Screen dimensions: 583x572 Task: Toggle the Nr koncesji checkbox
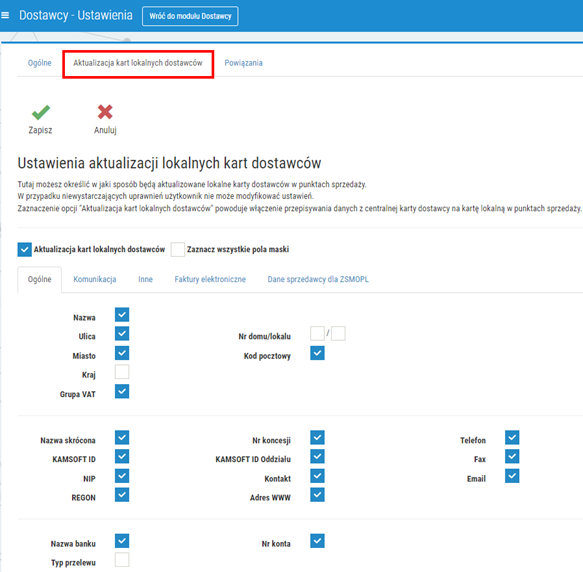coord(317,437)
